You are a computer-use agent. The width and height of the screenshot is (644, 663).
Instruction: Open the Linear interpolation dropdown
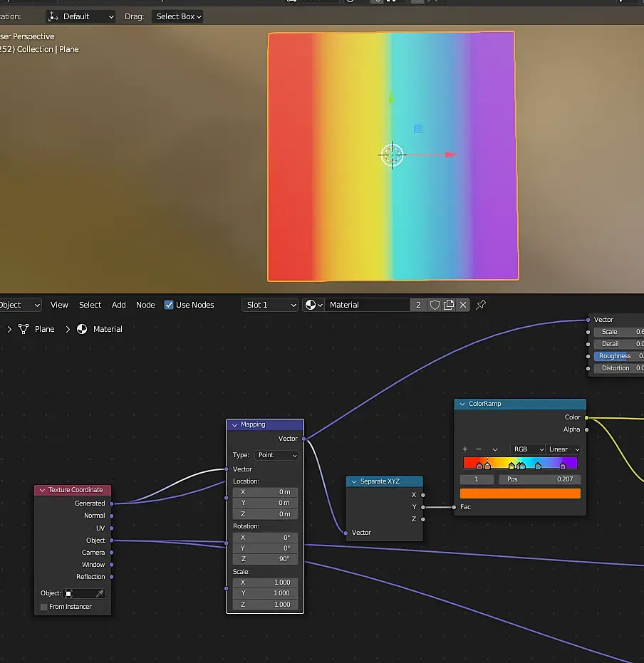tap(564, 449)
